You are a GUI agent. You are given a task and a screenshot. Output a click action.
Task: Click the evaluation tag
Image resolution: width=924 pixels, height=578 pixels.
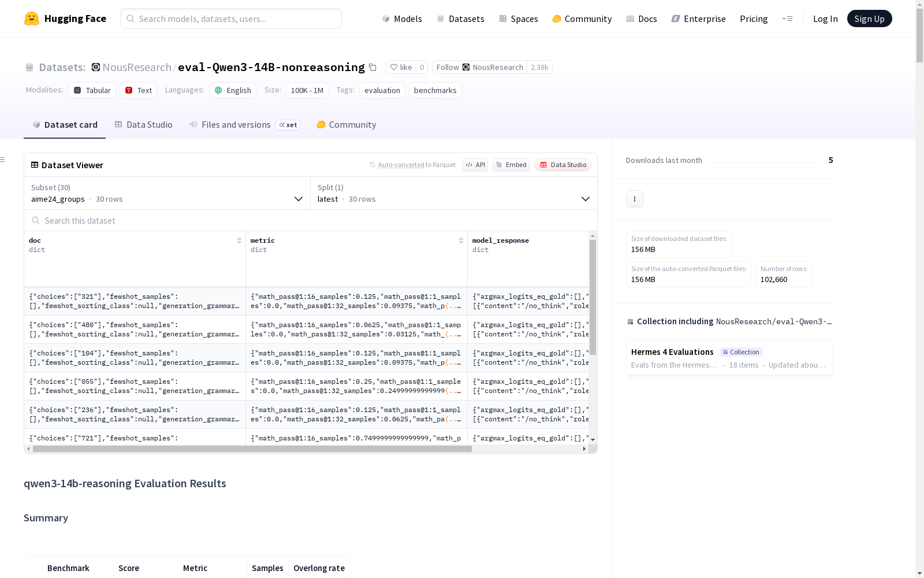pyautogui.click(x=382, y=90)
